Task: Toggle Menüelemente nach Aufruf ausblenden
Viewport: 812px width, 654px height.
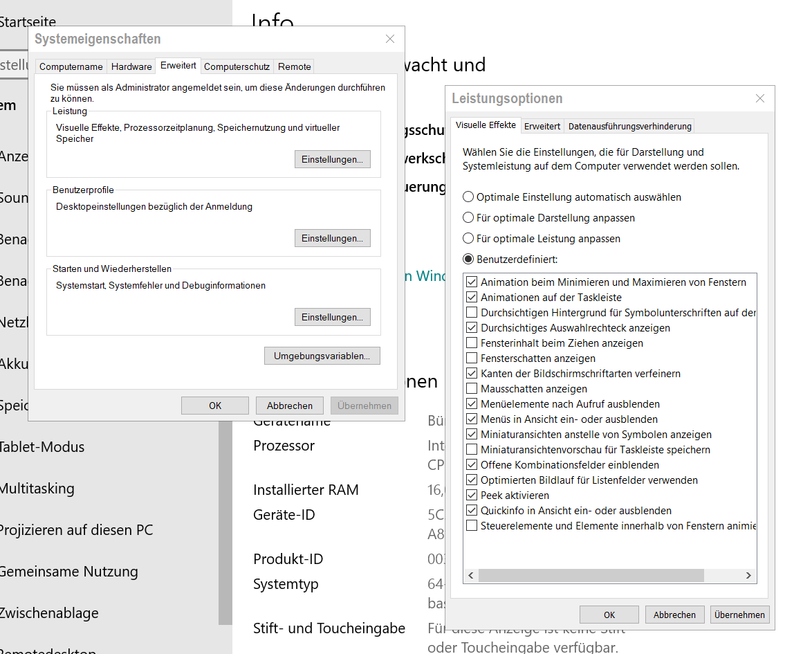Action: click(x=472, y=403)
